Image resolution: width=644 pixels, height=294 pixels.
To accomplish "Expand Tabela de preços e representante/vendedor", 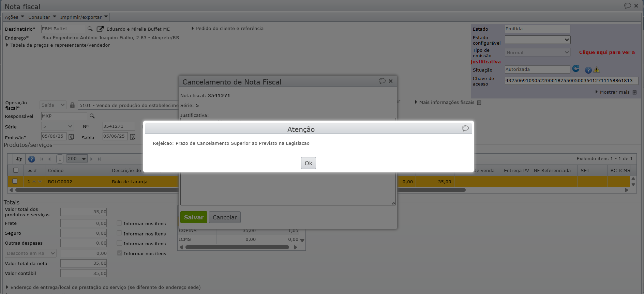I will click(x=58, y=45).
